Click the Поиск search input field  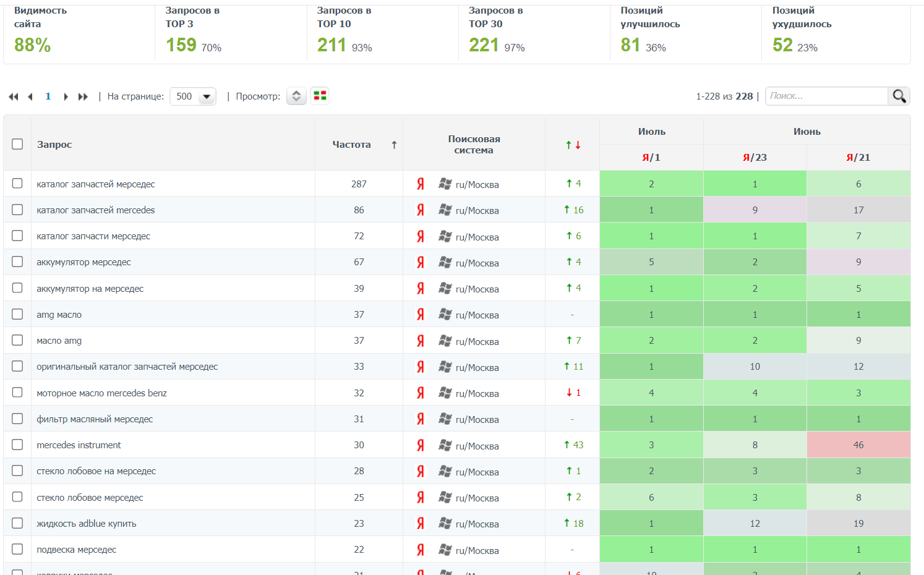pyautogui.click(x=827, y=96)
